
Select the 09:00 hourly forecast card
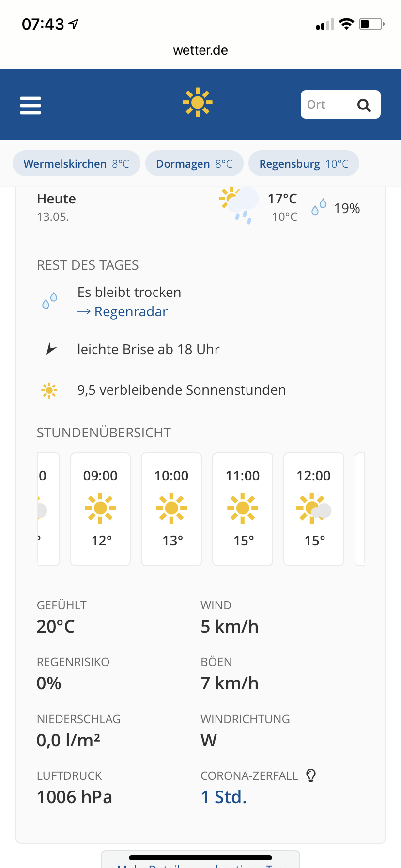click(x=101, y=509)
